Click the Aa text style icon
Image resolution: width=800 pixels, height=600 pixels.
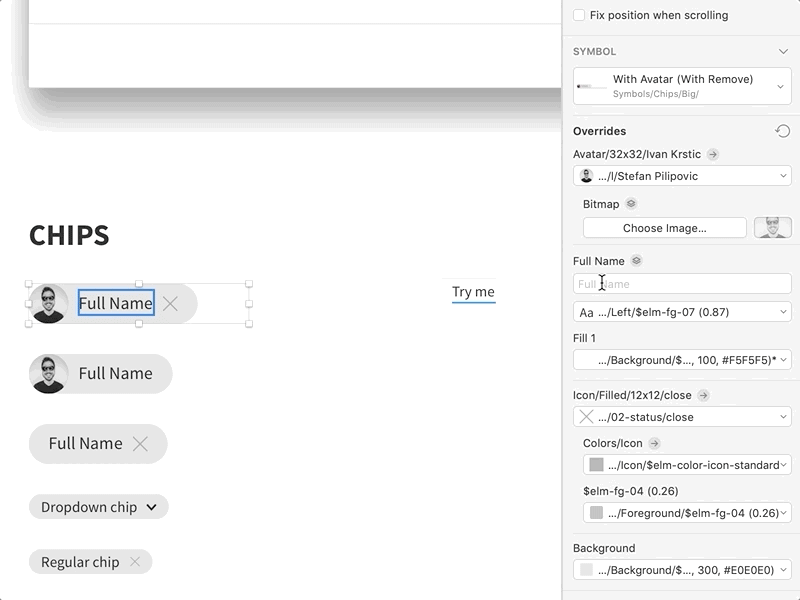point(586,313)
